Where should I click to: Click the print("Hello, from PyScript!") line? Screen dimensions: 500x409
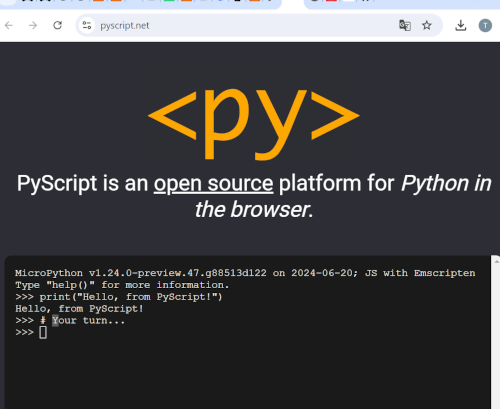[119, 297]
